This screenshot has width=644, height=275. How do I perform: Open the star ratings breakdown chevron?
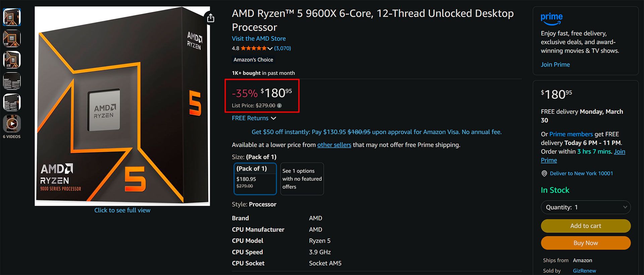click(x=271, y=48)
